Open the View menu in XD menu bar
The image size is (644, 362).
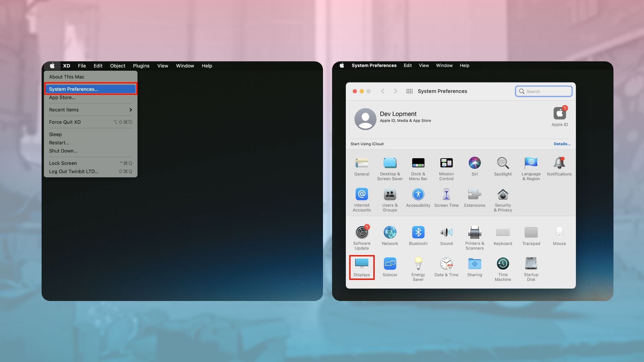[163, 66]
